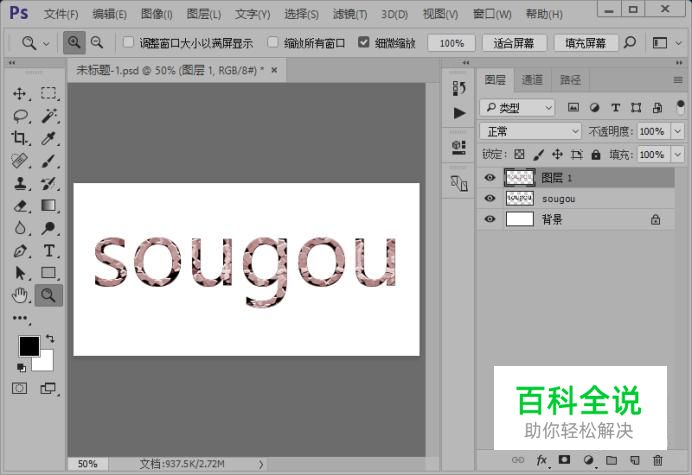This screenshot has height=475, width=692.
Task: Select the Hand tool
Action: click(x=19, y=295)
